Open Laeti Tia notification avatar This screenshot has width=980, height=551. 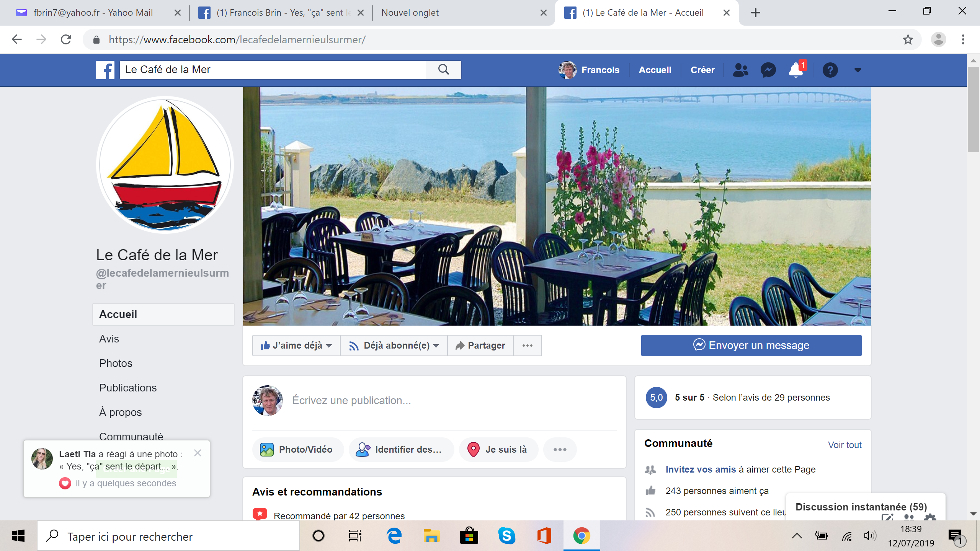click(x=42, y=459)
